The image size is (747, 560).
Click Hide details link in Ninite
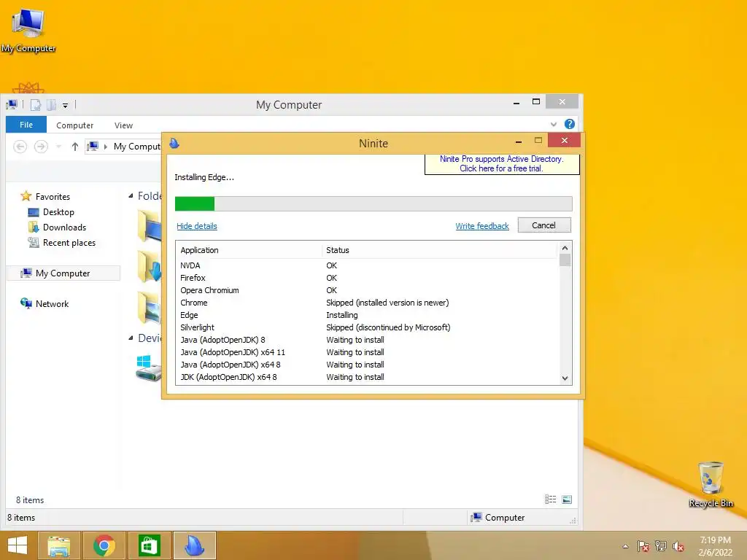pos(197,226)
